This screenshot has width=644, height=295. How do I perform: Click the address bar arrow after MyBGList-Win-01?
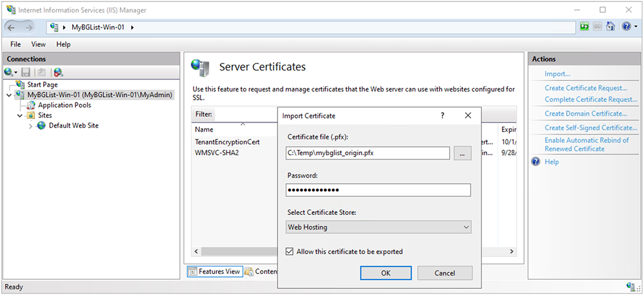132,27
